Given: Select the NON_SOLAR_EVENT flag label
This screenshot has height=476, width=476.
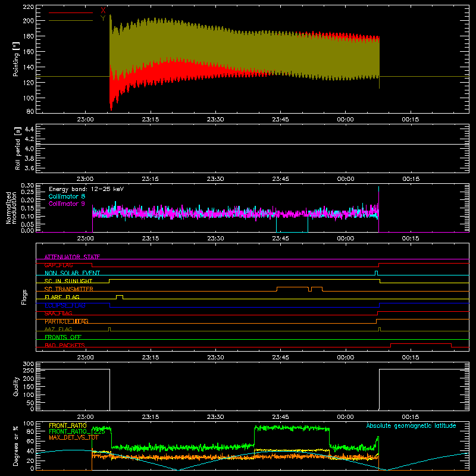Looking at the screenshot, I should point(72,273).
